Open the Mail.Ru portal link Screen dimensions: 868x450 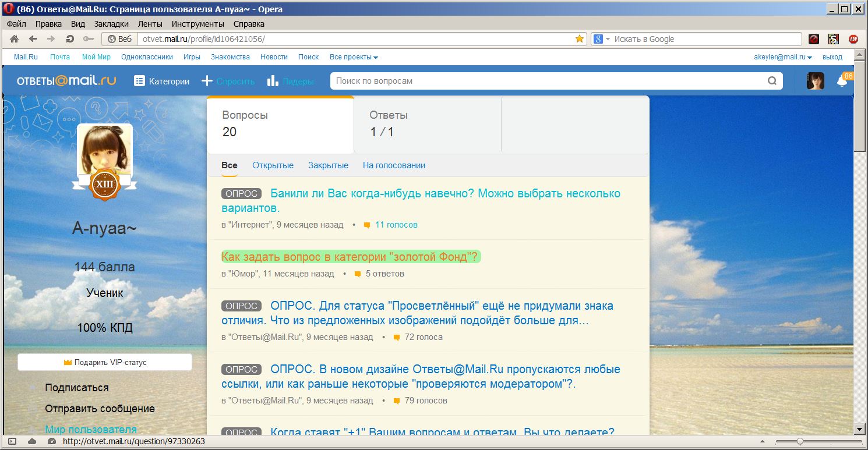[x=26, y=57]
